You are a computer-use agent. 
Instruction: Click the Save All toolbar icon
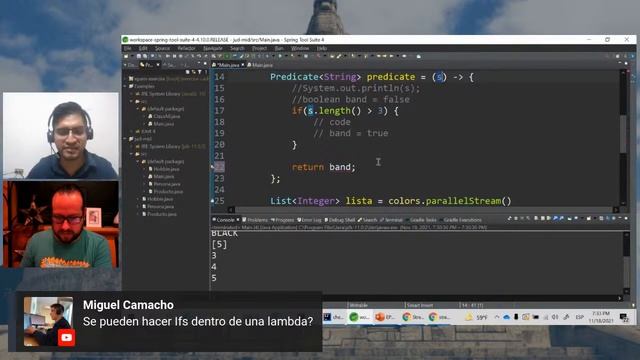144,56
